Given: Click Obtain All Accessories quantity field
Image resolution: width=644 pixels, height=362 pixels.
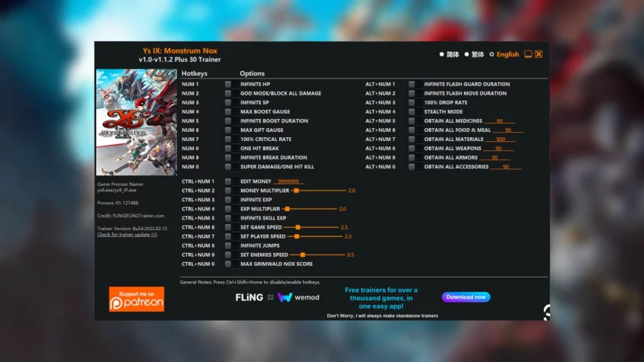Looking at the screenshot, I should [506, 167].
